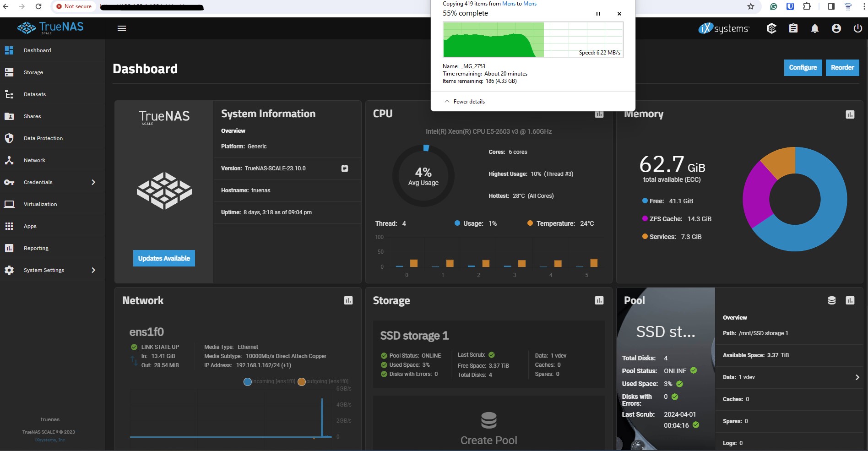The width and height of the screenshot is (868, 451).
Task: Click the Updates Available button
Action: tap(164, 258)
